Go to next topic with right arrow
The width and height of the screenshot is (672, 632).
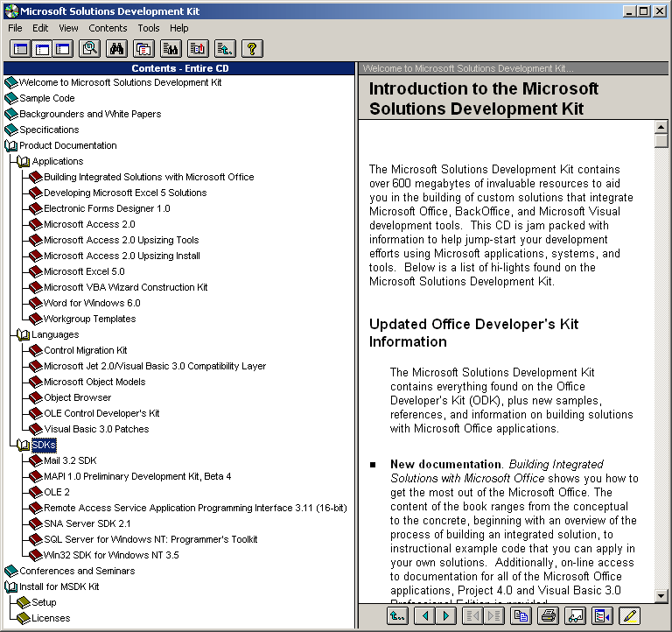pyautogui.click(x=445, y=616)
